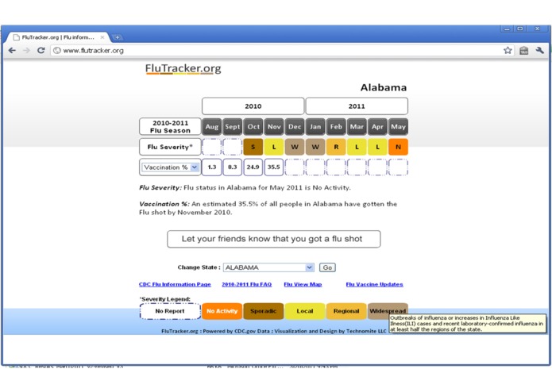
Task: Click the R severity cell for February
Action: [336, 147]
